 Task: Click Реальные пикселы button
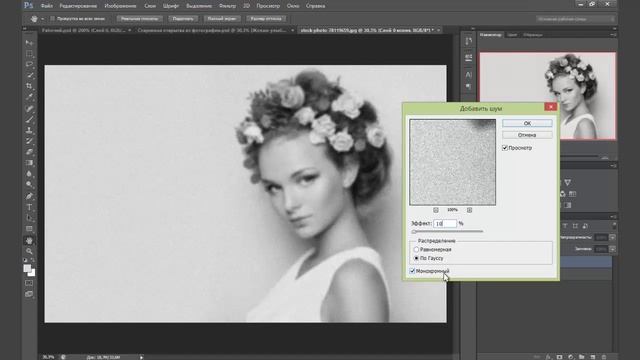point(140,19)
